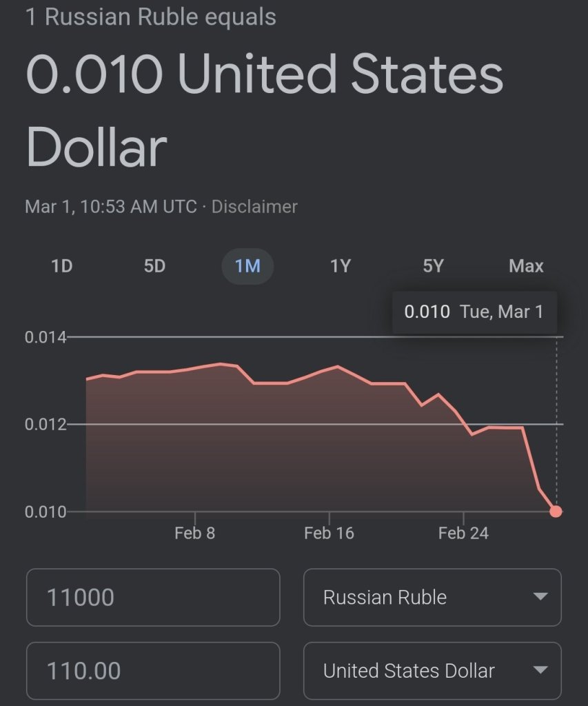
Task: Select the highlighted 1M range tab
Action: pyautogui.click(x=247, y=266)
